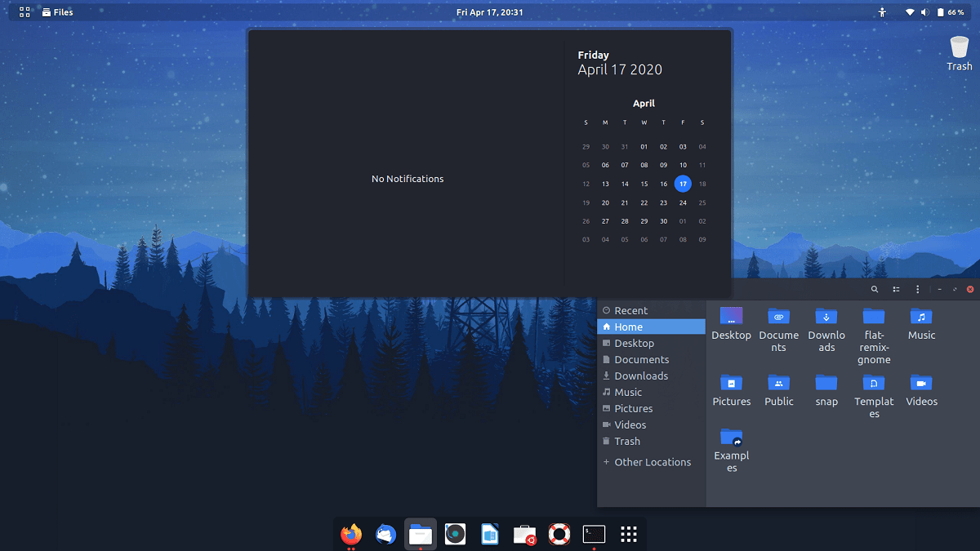This screenshot has height=551, width=980.
Task: Open the Downloads folder icon
Action: [x=826, y=318]
